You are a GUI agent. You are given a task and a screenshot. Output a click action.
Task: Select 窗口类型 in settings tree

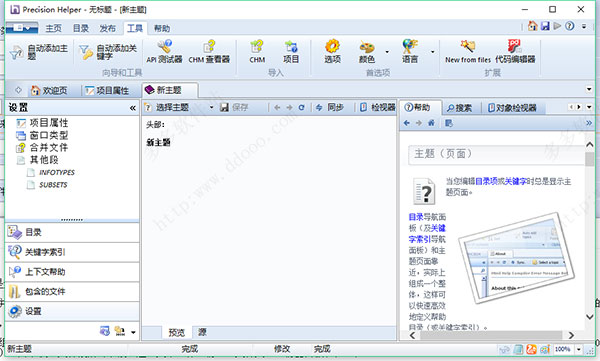[x=42, y=135]
